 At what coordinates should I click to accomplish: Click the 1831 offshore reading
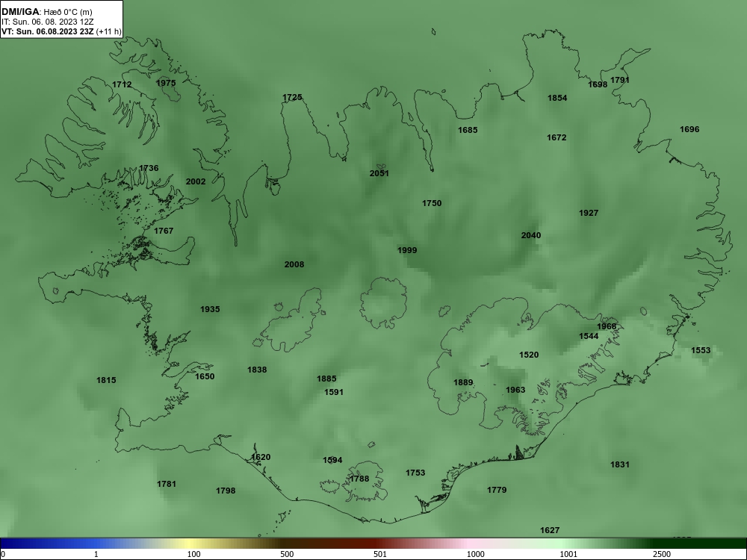point(620,464)
